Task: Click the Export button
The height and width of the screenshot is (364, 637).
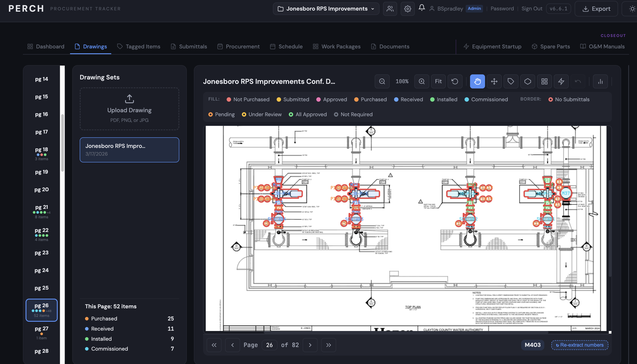Action: click(x=596, y=9)
